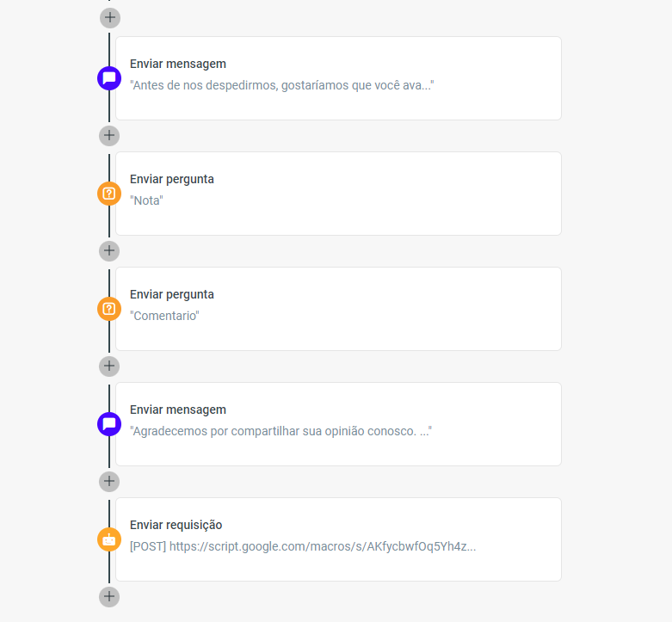
Task: Click the "Comentario" question text
Action: tap(164, 316)
